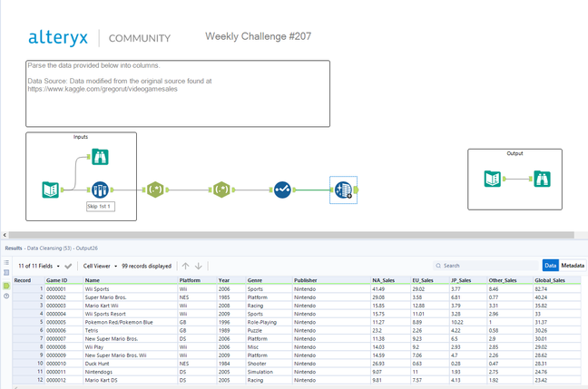This screenshot has width=588, height=389.
Task: Click the Genre cell 'Role-Playing'
Action: (269, 322)
